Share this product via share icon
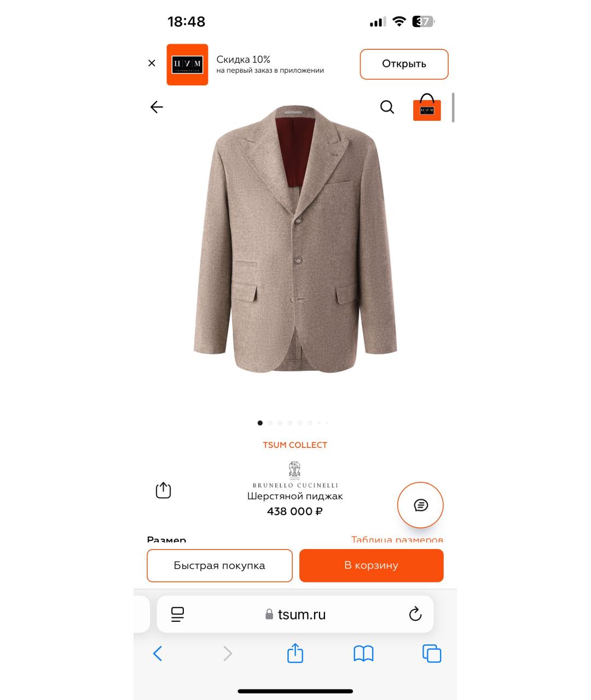The width and height of the screenshot is (591, 700). [164, 490]
